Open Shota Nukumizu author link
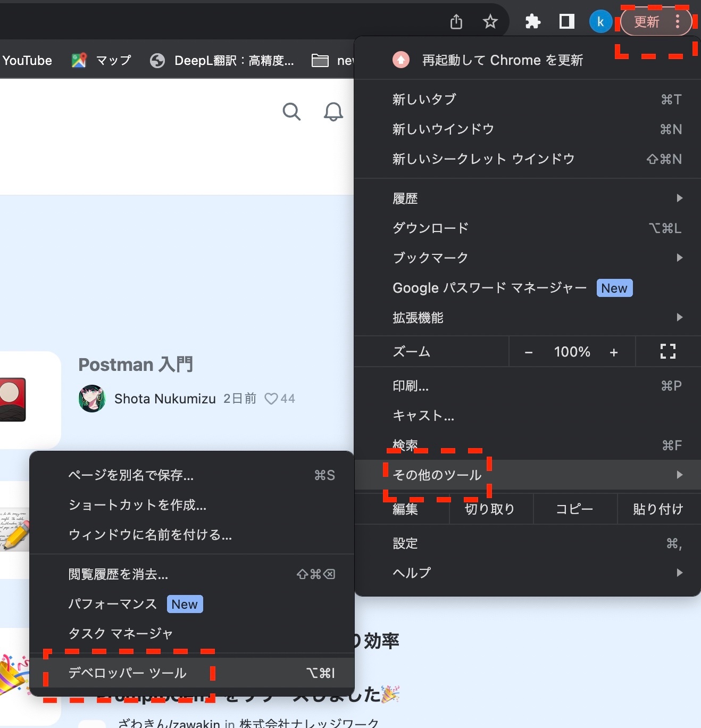The width and height of the screenshot is (701, 728). point(165,399)
